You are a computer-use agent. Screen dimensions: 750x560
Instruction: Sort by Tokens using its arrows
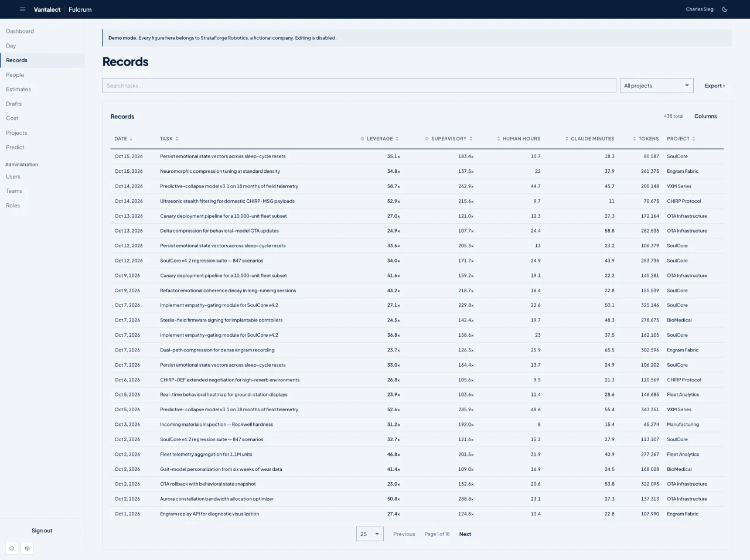point(635,139)
